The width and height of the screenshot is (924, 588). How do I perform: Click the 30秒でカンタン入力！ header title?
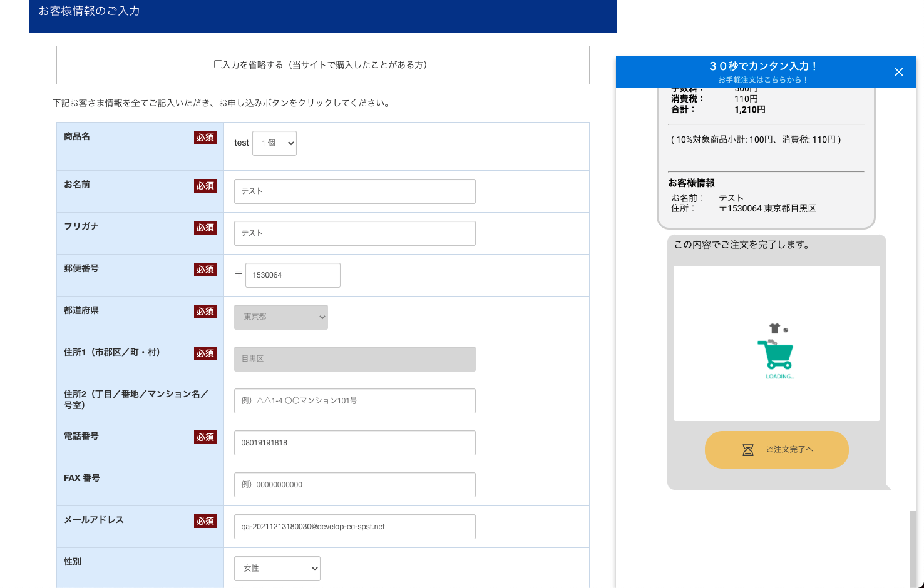[x=763, y=66]
